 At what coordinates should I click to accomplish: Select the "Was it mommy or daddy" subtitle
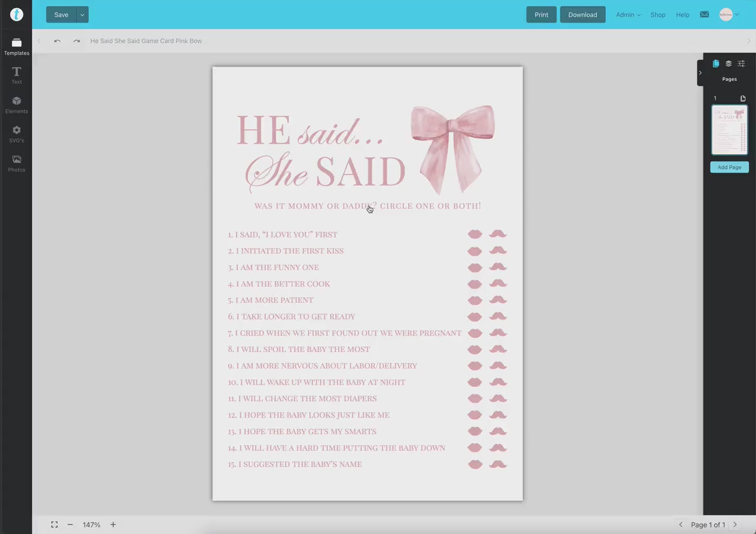pos(367,206)
